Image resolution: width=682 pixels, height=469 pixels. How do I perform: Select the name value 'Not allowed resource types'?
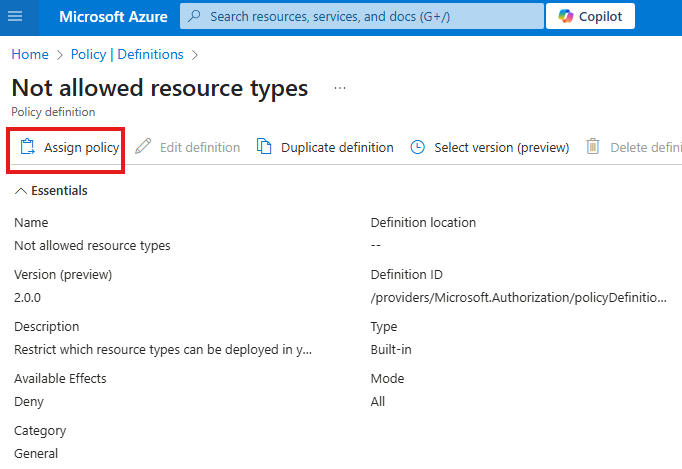[92, 246]
